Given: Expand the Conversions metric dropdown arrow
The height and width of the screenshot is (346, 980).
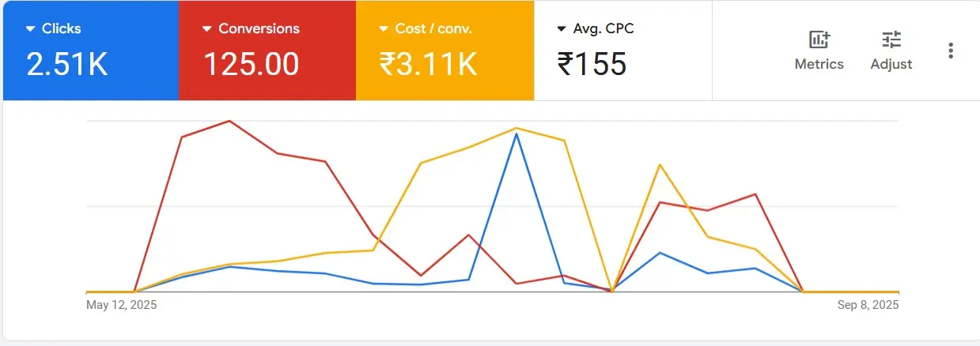Looking at the screenshot, I should (x=207, y=29).
